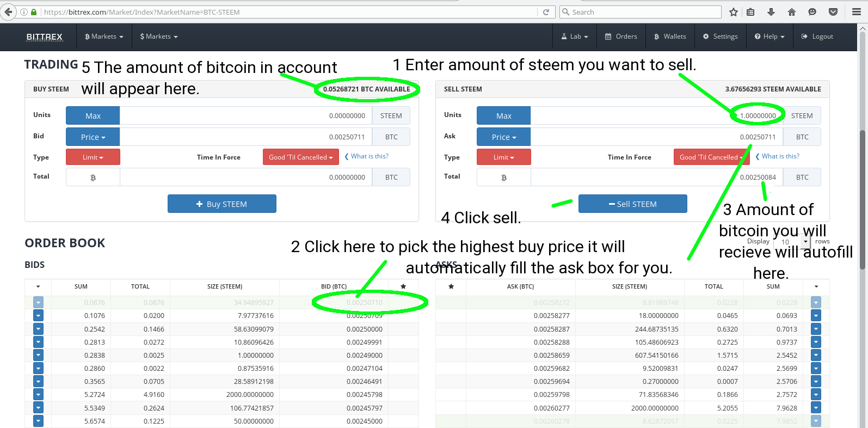Screen dimensions: 868x428
Task: Reload the page with the refresh icon
Action: point(546,12)
